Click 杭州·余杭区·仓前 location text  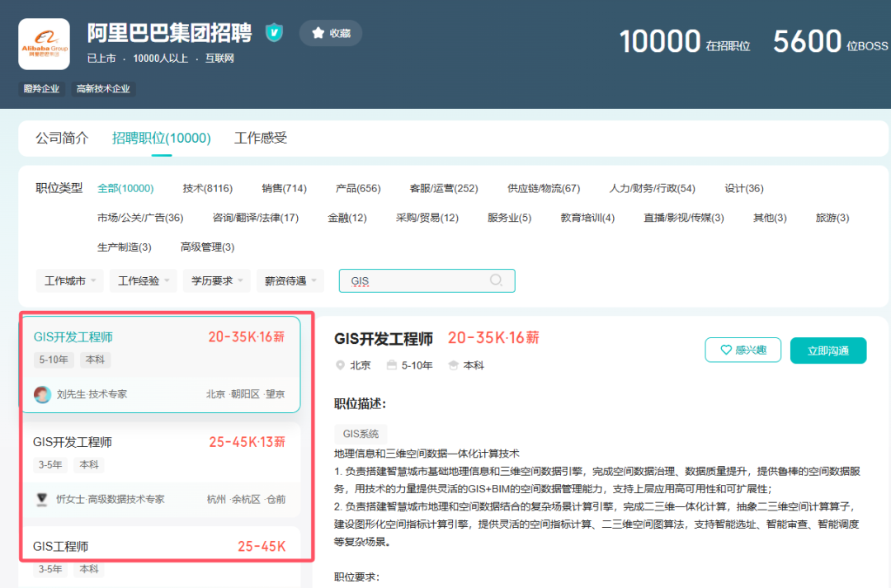[x=246, y=500]
